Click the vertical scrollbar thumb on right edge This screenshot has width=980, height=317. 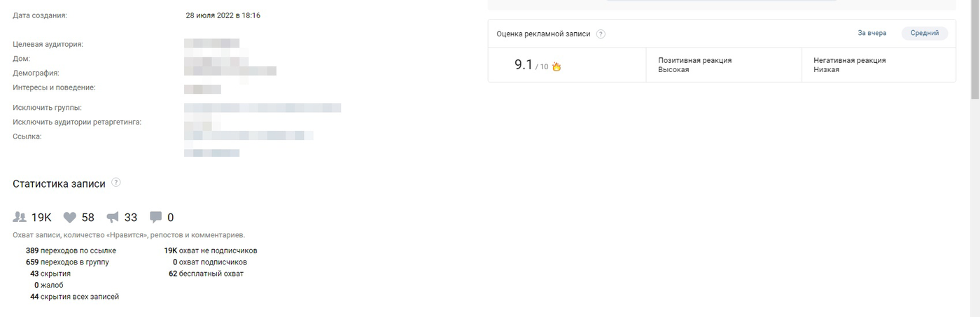click(975, 49)
